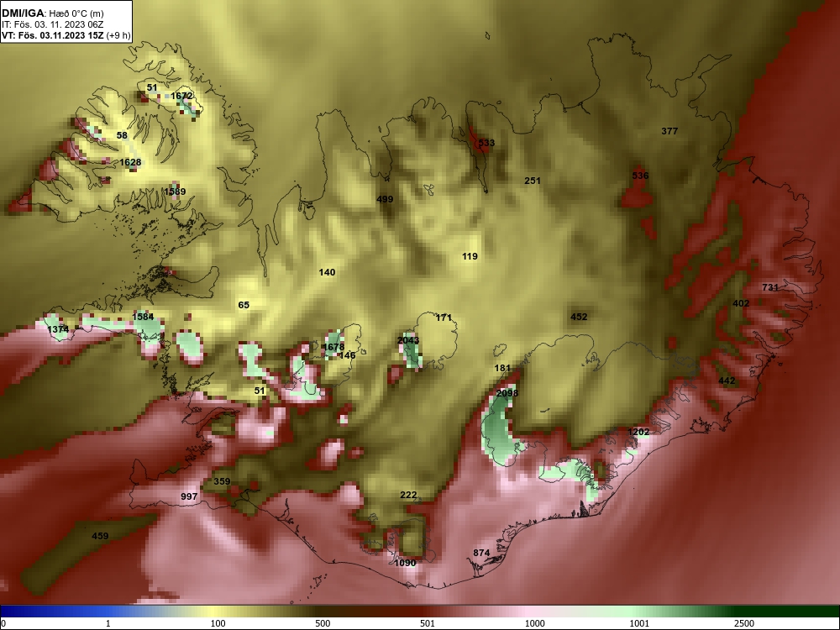Click the 2098 value on the map
The width and height of the screenshot is (840, 630).
507,392
